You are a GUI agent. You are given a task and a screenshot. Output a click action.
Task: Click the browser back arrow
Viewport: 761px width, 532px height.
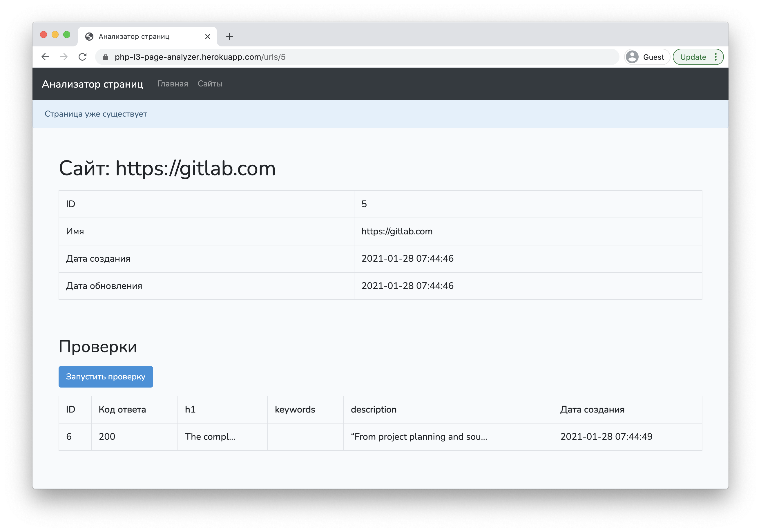pos(46,57)
